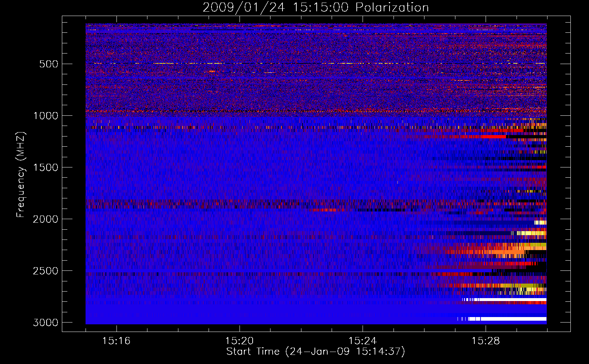The image size is (589, 364).
Task: Select the 1500 frequency tick label
Action: coord(46,167)
